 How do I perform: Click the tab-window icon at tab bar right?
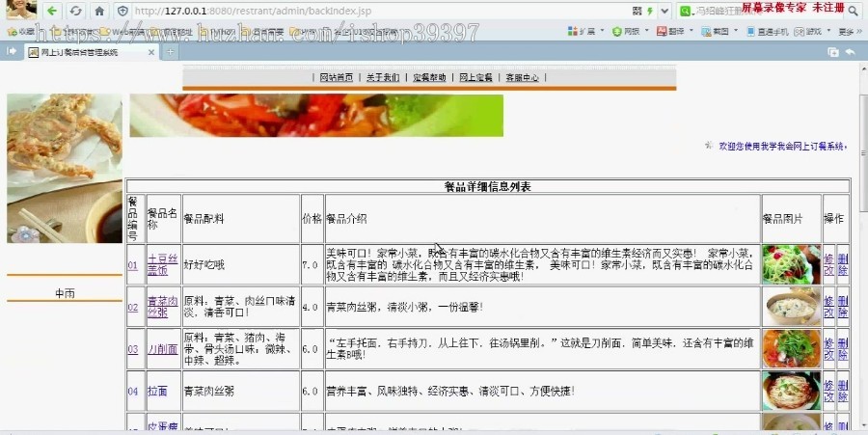tap(832, 52)
